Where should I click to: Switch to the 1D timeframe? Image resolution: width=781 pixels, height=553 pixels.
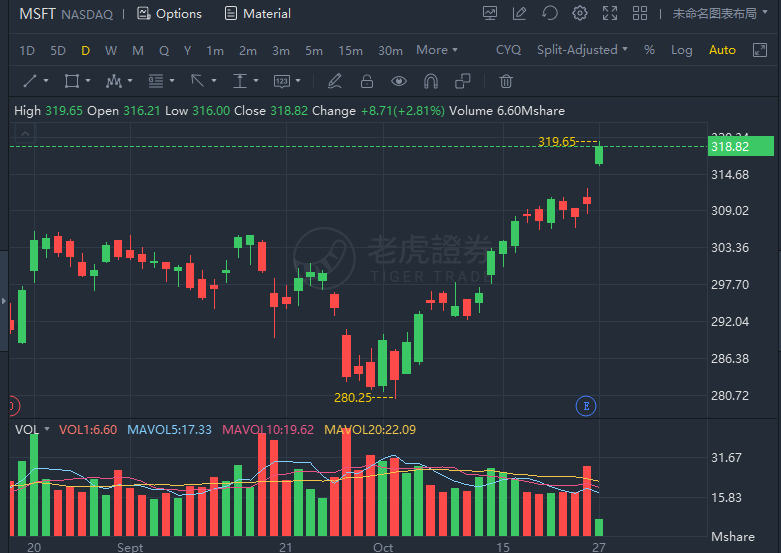click(27, 50)
